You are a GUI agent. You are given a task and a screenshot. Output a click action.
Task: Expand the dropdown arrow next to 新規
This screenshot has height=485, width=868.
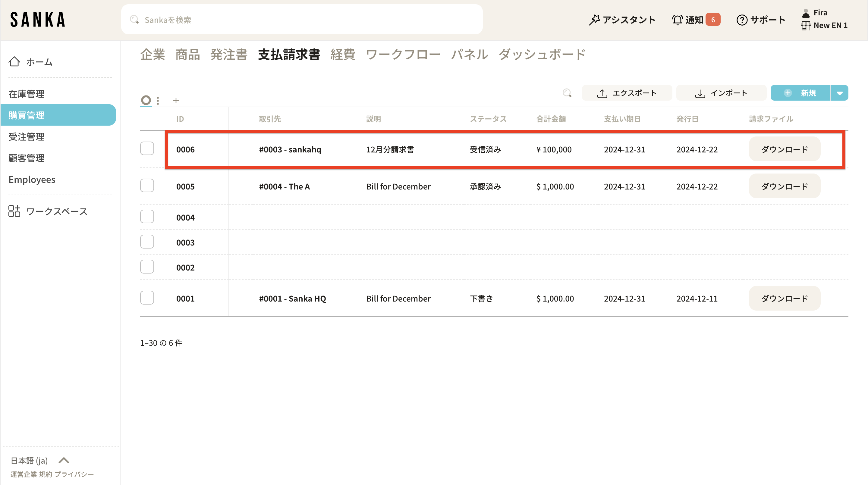pos(839,93)
